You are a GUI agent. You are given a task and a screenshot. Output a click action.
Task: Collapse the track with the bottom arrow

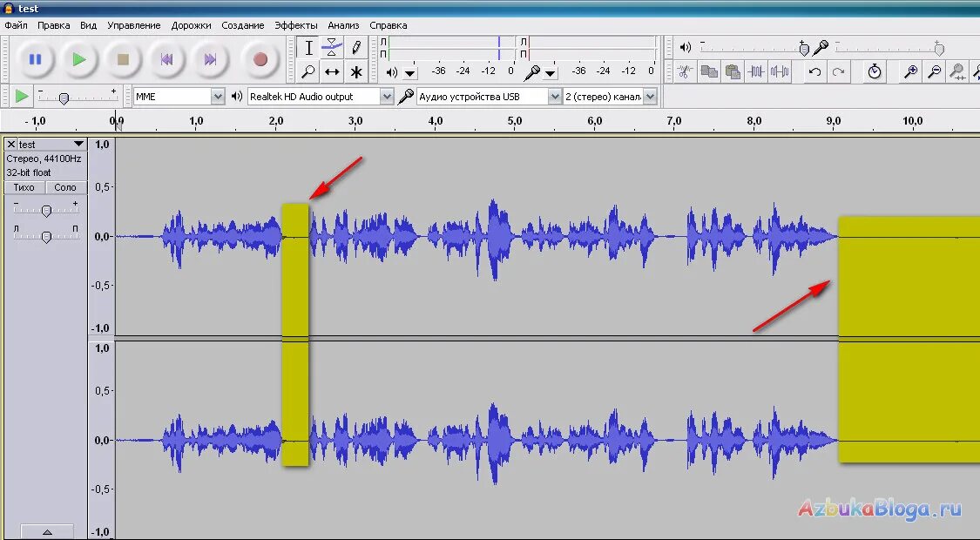[x=47, y=532]
